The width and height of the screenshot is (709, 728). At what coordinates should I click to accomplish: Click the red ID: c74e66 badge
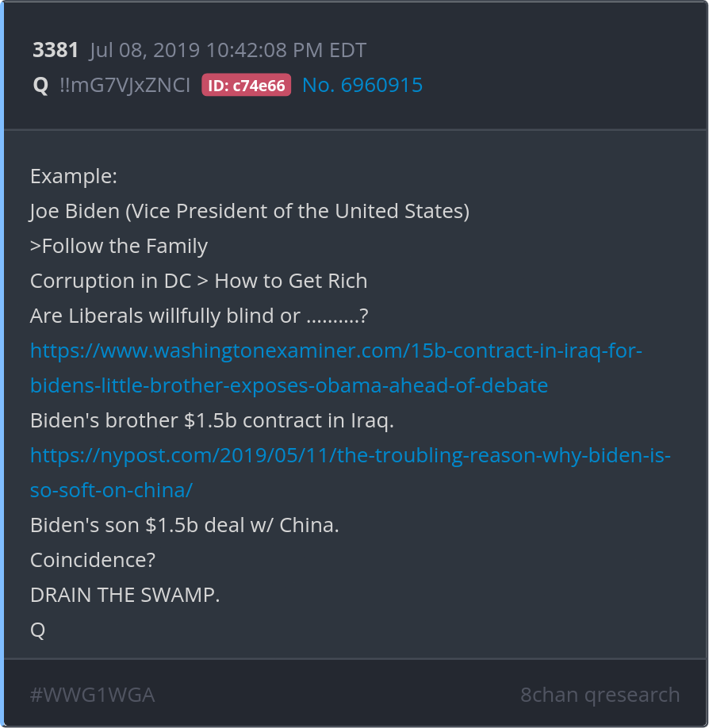(x=247, y=86)
